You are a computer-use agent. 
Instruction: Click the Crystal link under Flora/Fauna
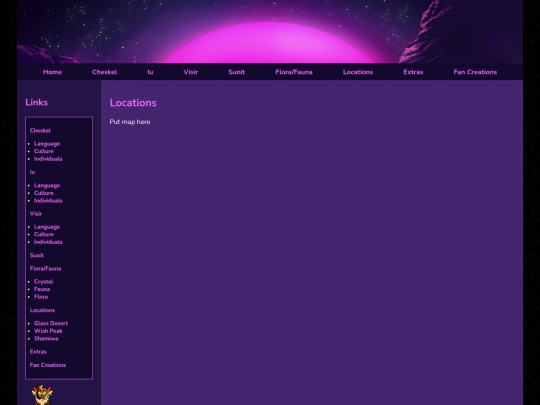click(x=43, y=282)
